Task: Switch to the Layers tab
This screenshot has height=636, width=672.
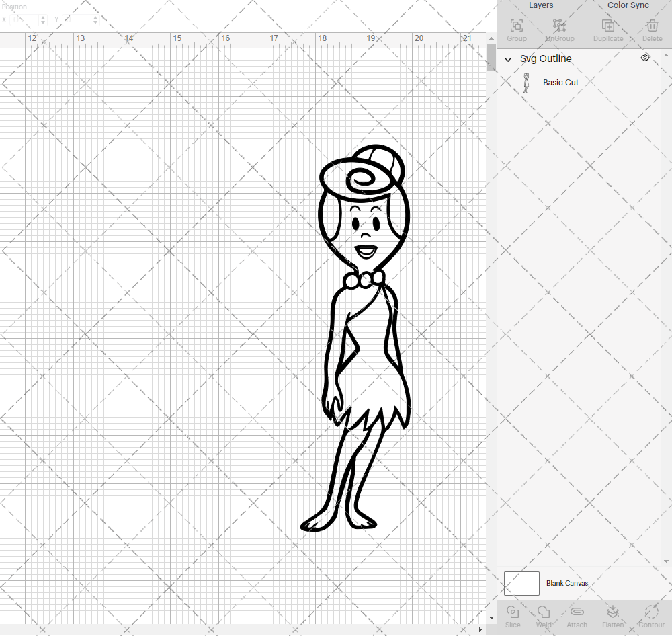Action: tap(541, 5)
